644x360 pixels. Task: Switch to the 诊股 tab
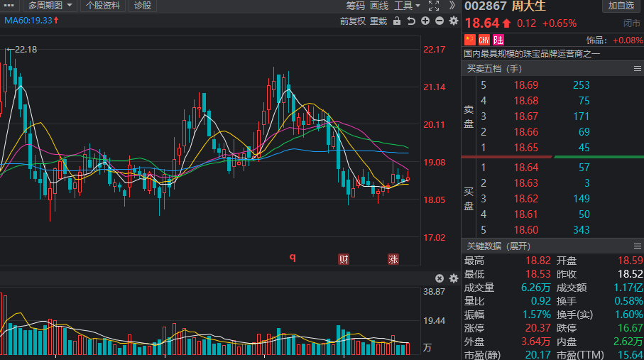pos(143,6)
